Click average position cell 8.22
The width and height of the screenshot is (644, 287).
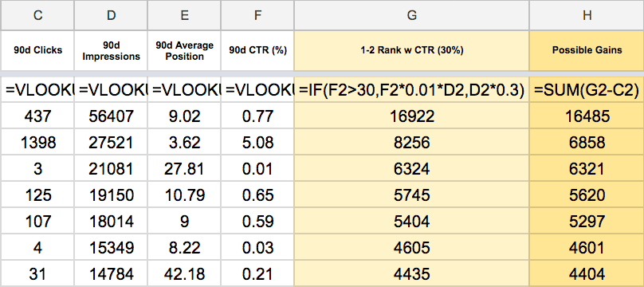point(184,247)
